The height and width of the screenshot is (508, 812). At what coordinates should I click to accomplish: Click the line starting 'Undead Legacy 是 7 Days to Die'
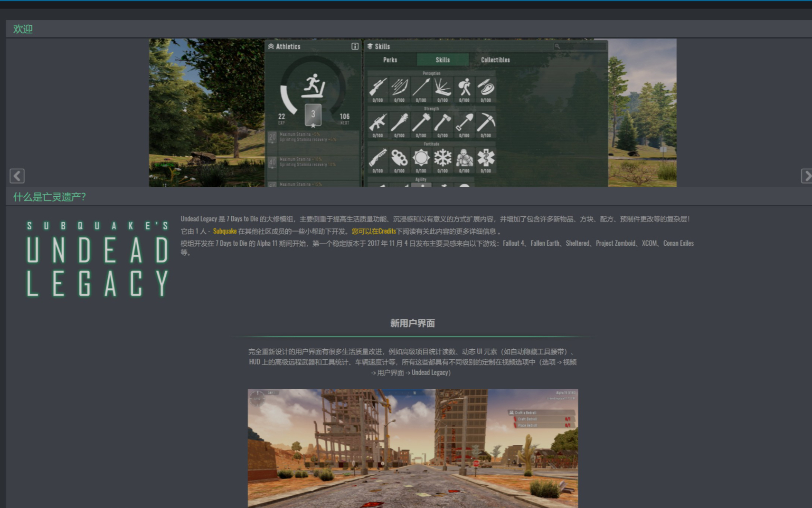point(435,219)
